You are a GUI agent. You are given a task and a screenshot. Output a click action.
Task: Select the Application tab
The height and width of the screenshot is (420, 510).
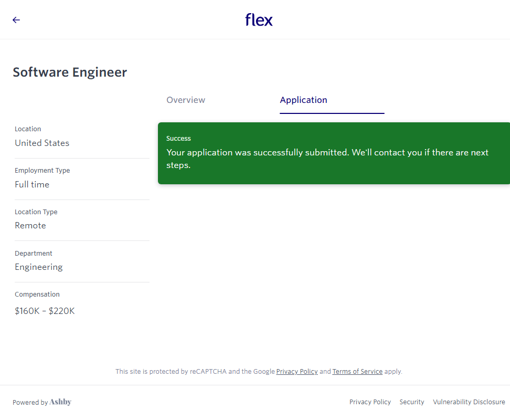(x=303, y=100)
